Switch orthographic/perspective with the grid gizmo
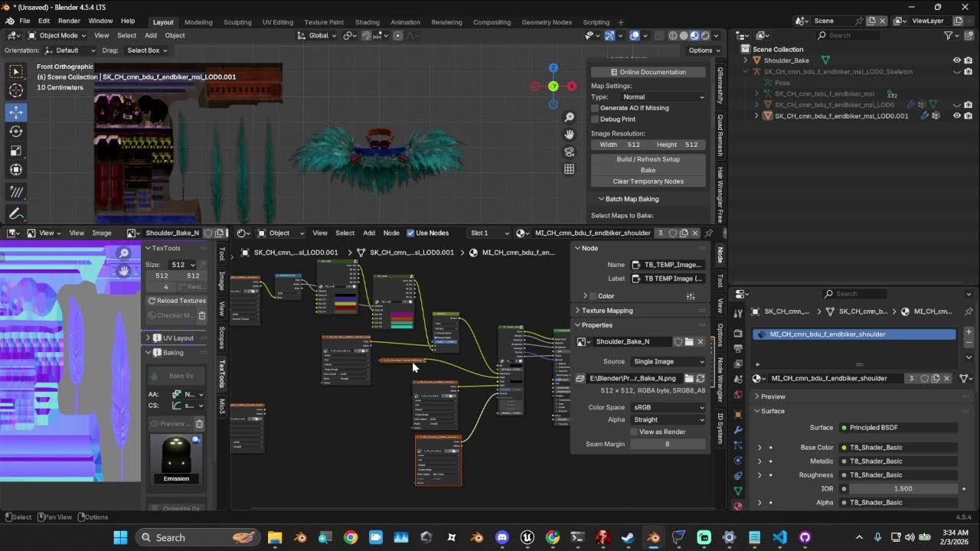The width and height of the screenshot is (980, 551). pos(569,169)
